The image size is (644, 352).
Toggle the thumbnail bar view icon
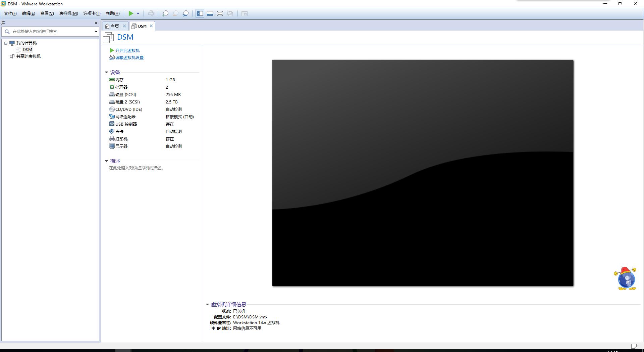pos(210,13)
